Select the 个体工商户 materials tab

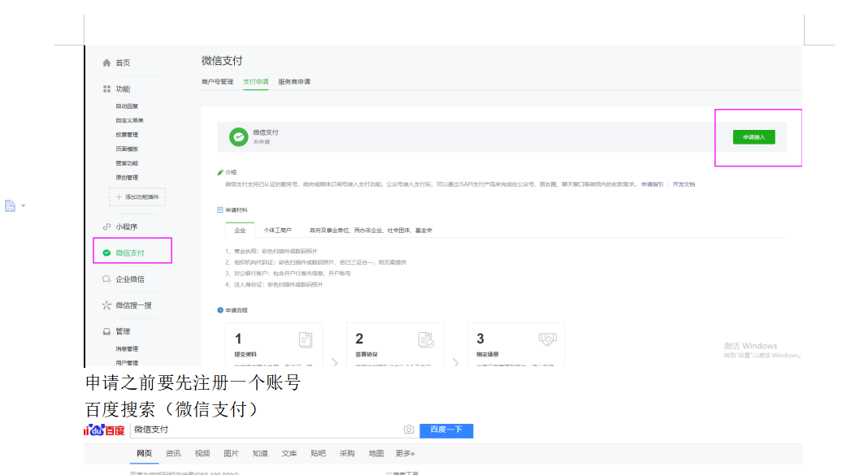point(278,230)
